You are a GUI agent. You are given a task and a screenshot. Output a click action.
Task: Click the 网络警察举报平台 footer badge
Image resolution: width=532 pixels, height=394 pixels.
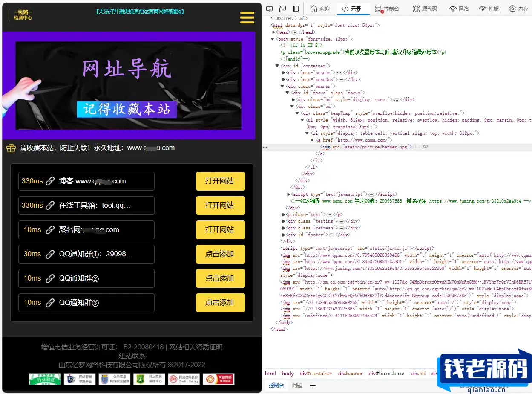[x=80, y=379]
